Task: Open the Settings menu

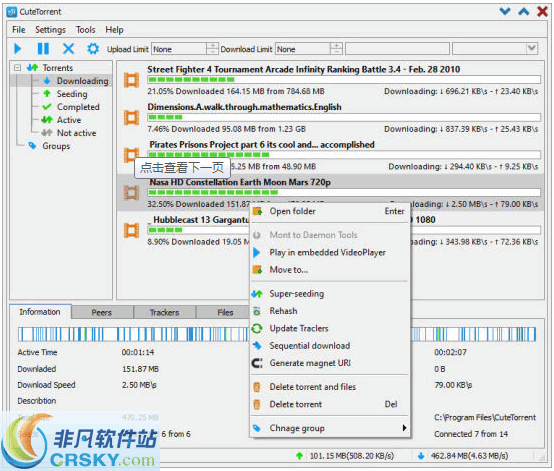Action: (x=50, y=30)
